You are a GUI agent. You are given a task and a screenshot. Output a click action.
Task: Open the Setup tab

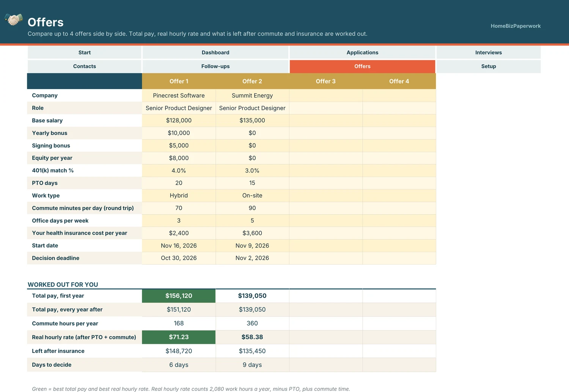(x=489, y=66)
